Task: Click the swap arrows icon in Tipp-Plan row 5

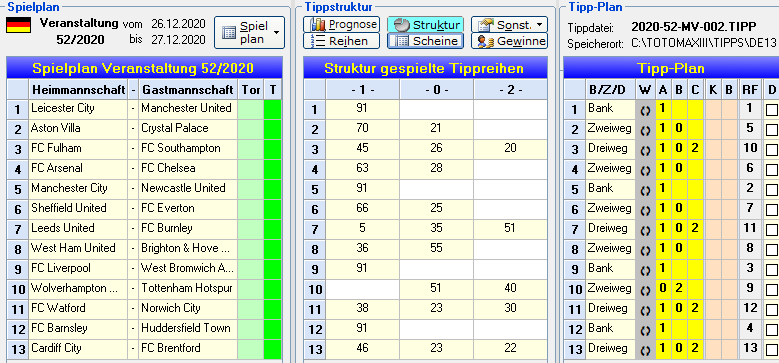Action: [x=645, y=190]
